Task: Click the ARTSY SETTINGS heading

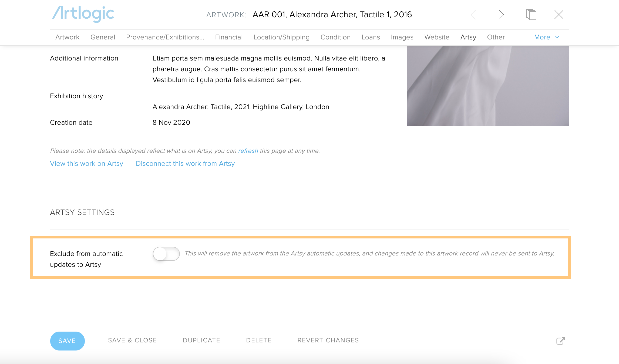Action: click(82, 212)
